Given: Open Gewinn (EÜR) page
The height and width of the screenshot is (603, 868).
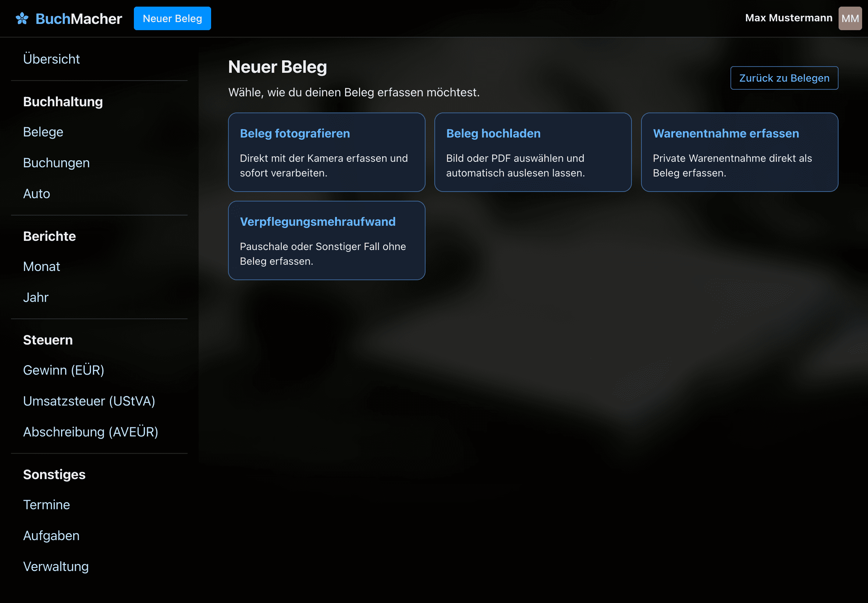Looking at the screenshot, I should (64, 370).
